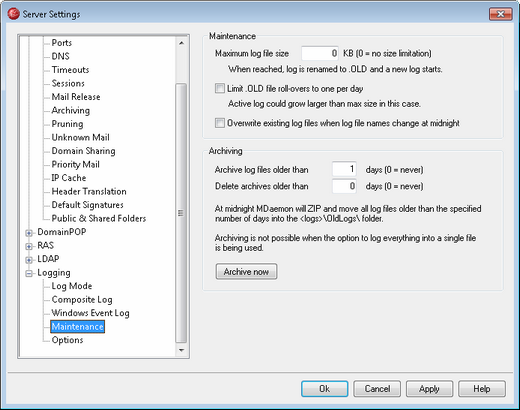Open the Composite Log settings page
Viewport: 520px width, 410px height.
[x=82, y=299]
